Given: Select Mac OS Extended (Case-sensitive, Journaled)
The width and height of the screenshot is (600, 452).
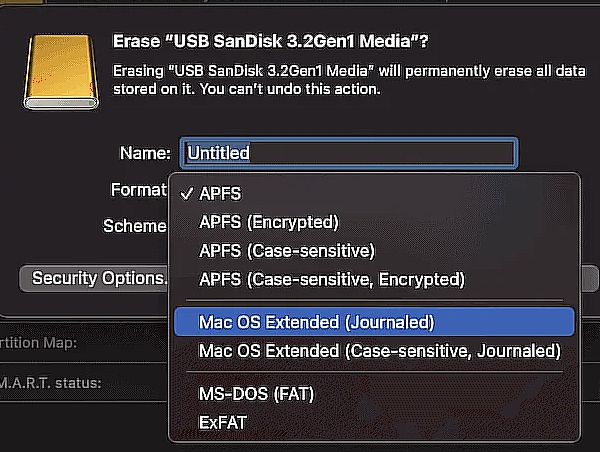Looking at the screenshot, I should click(379, 350).
